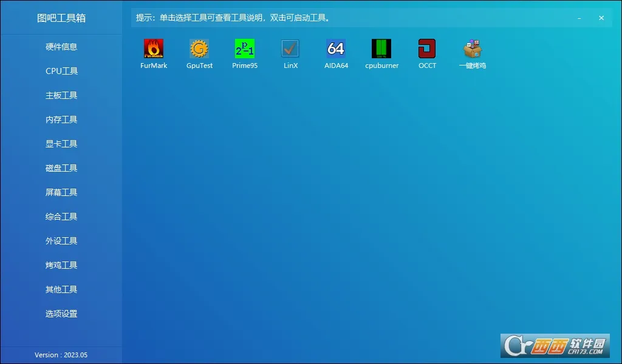Minimize the toolbox window
This screenshot has width=622, height=364.
click(579, 18)
